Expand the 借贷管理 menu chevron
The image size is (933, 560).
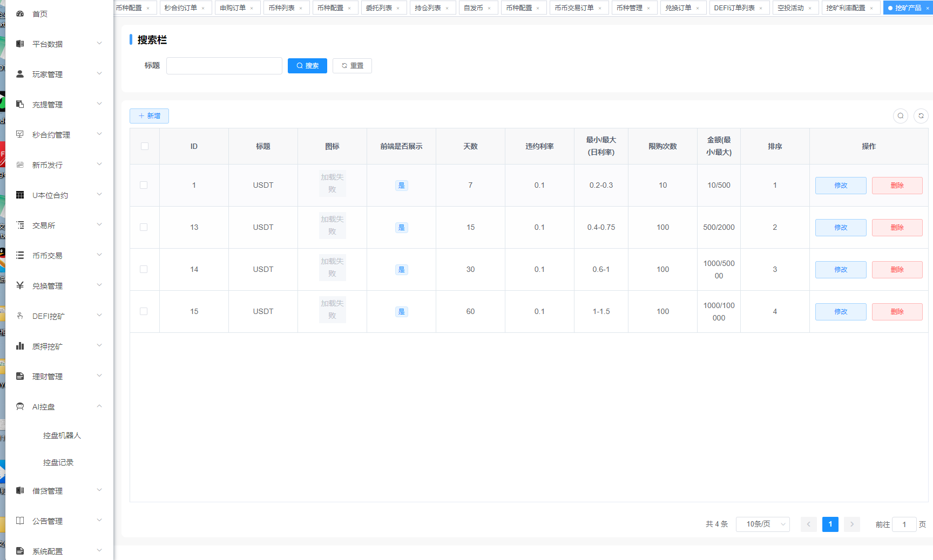(x=99, y=490)
